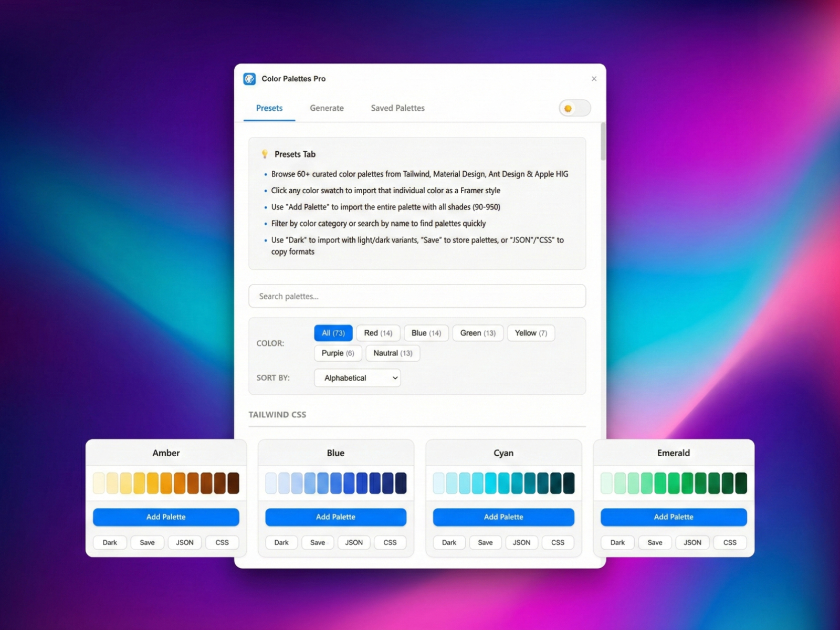Add the Cyan palette

[x=503, y=517]
